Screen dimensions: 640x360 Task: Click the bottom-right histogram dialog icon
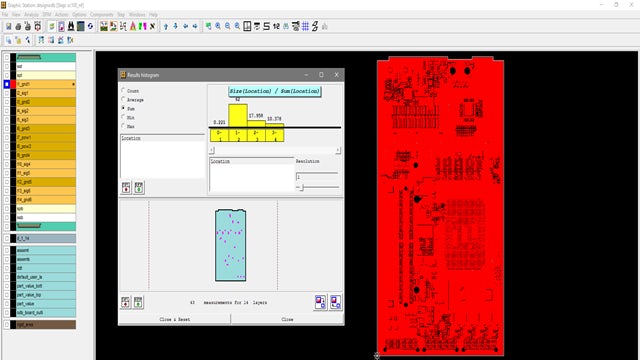click(x=336, y=302)
